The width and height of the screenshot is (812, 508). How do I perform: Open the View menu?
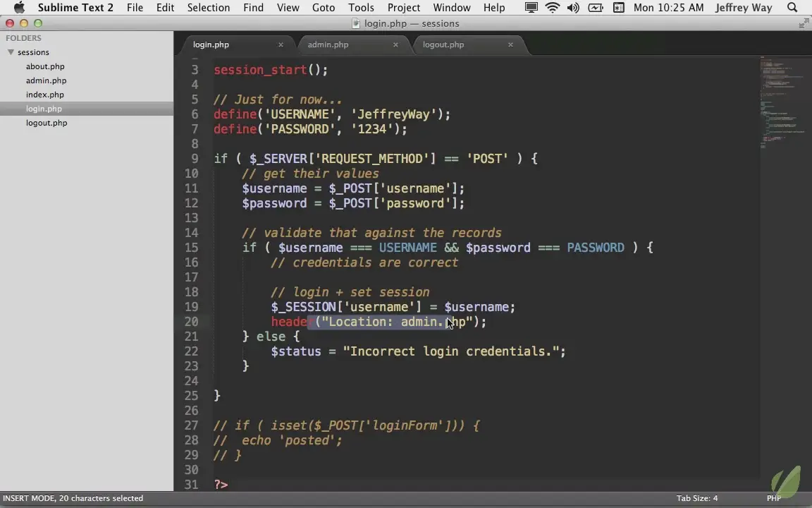pyautogui.click(x=288, y=8)
